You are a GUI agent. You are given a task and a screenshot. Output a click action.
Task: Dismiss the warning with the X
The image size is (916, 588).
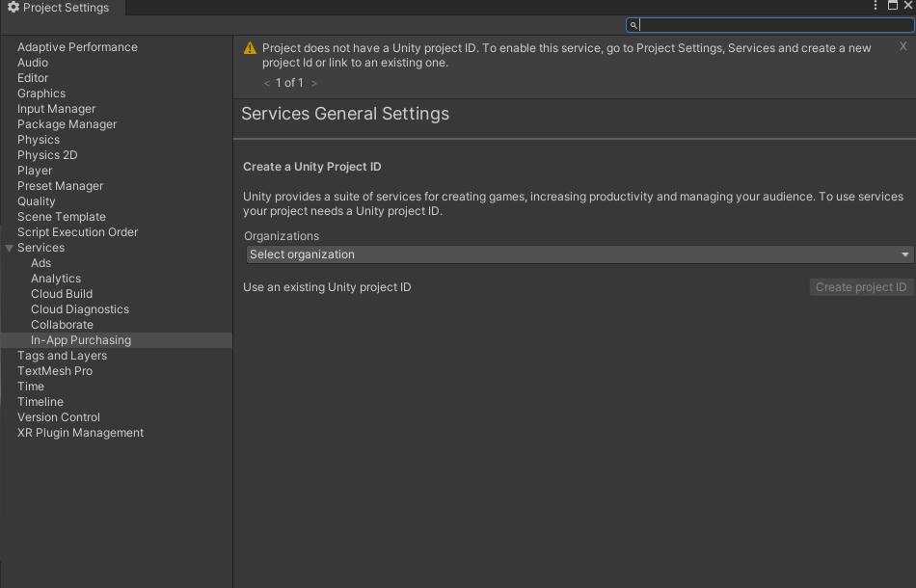coord(903,46)
